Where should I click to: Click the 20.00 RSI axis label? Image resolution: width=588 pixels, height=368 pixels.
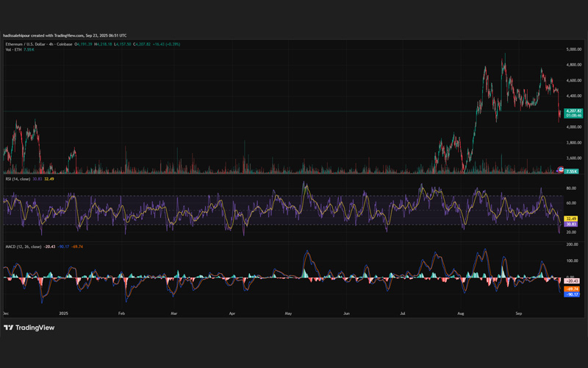tap(571, 232)
